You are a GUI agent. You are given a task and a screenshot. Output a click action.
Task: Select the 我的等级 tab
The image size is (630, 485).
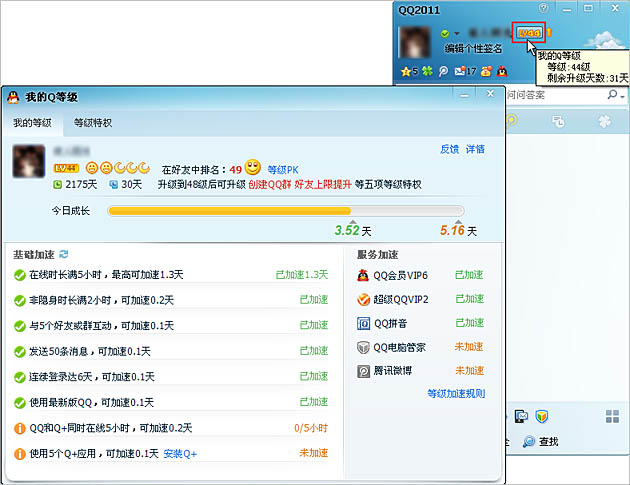tap(31, 123)
